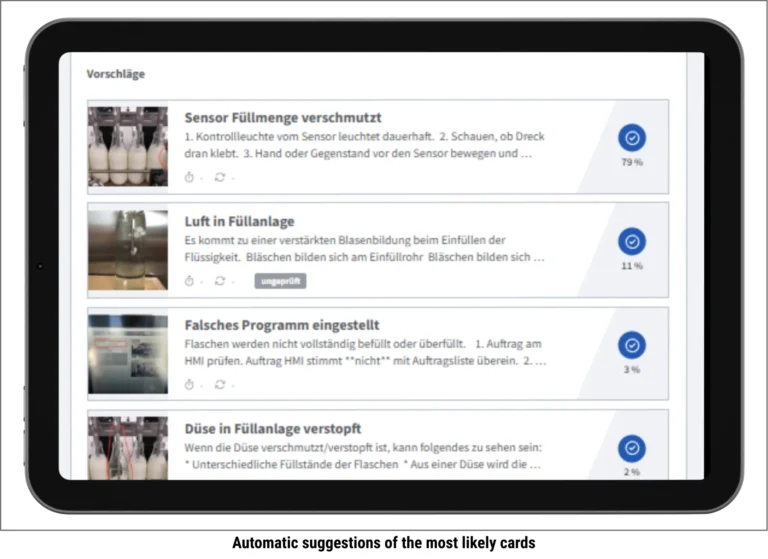Click refresh icon under Falsches Programm eingestellt
This screenshot has height=559, width=768.
coord(220,384)
